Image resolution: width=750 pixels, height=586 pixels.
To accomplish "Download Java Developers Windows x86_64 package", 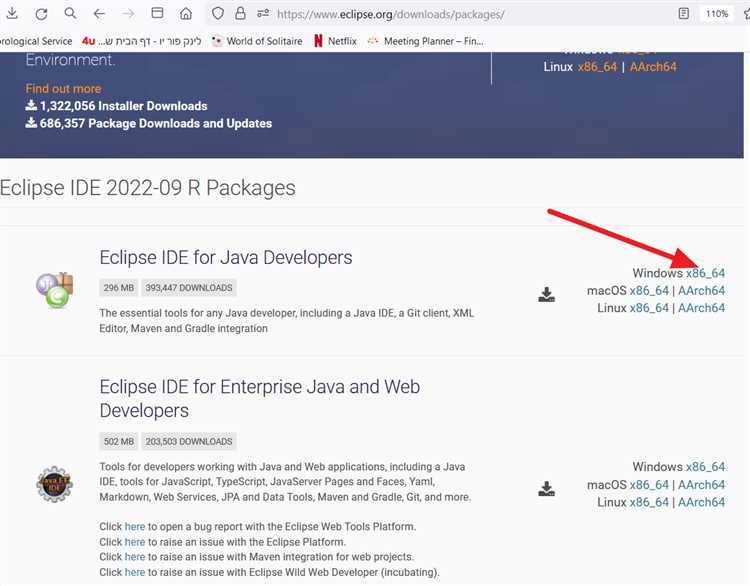I will tap(705, 273).
